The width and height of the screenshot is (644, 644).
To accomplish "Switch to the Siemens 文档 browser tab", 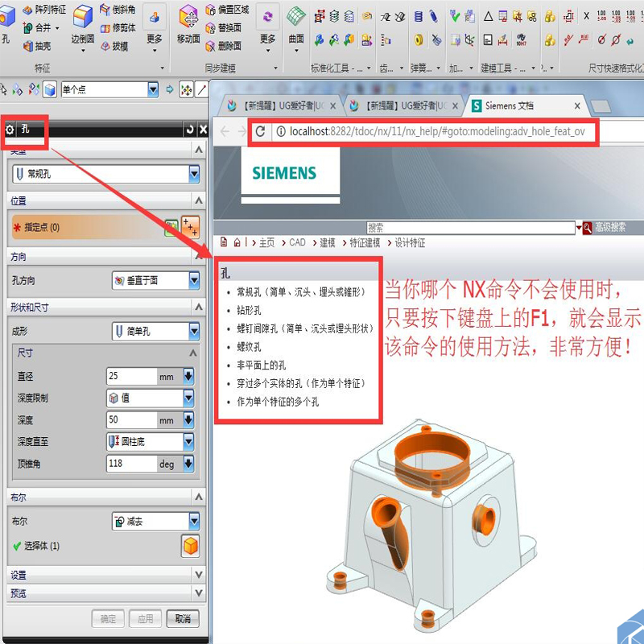I will pyautogui.click(x=526, y=106).
